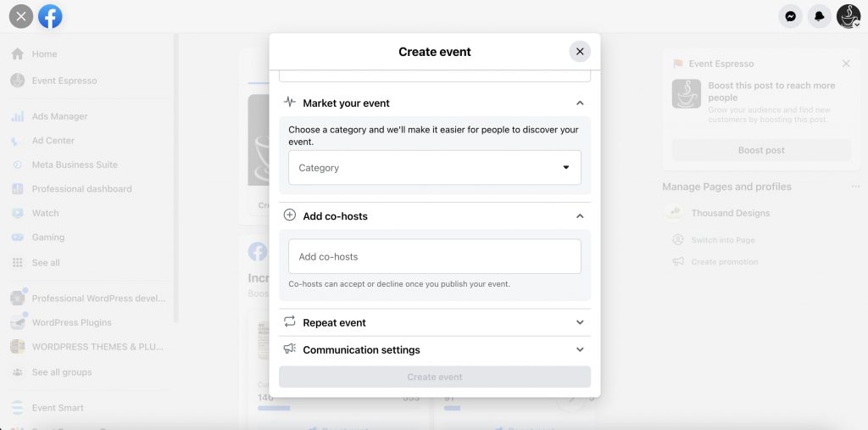Viewport: 868px width, 430px height.
Task: Open the Messenger icon in top bar
Action: click(791, 17)
